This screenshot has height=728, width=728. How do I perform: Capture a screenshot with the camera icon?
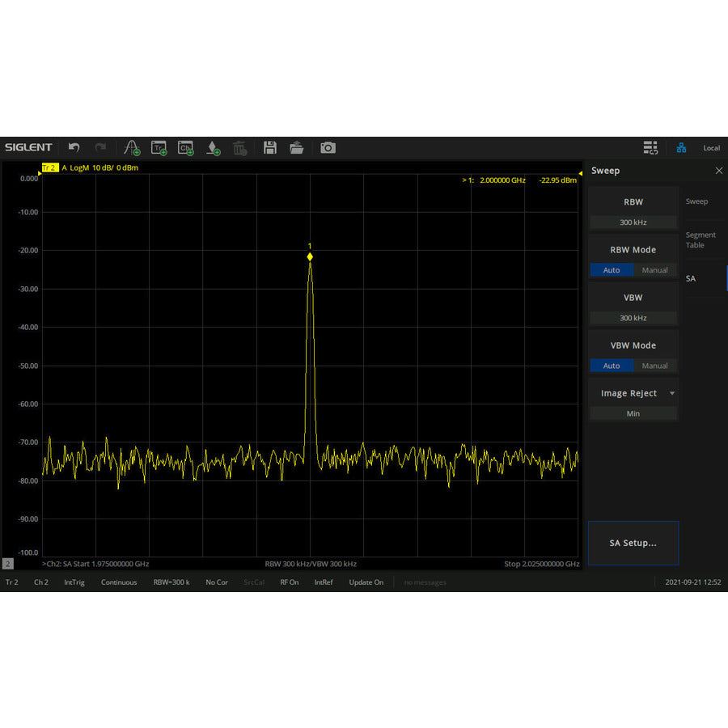tap(328, 148)
